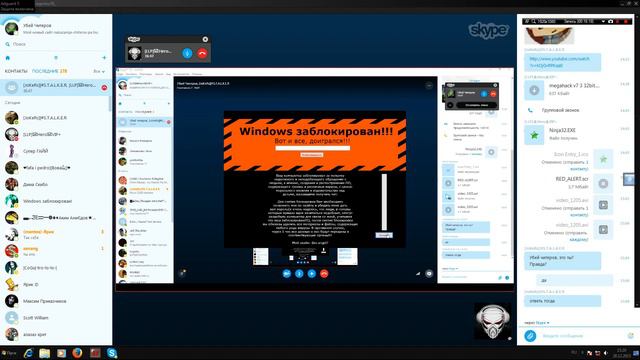Open File Explorer from the taskbar
Viewport: 640px width, 360px height.
point(44,353)
